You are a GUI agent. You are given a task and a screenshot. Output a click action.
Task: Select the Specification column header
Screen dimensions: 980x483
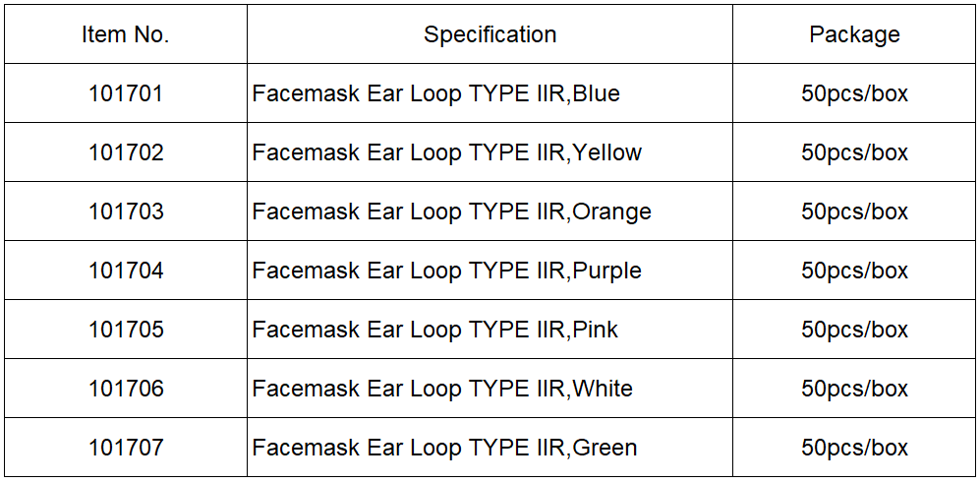tap(490, 33)
